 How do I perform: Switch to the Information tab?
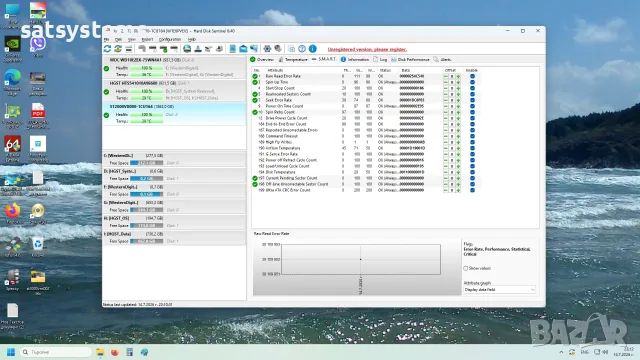pyautogui.click(x=355, y=60)
